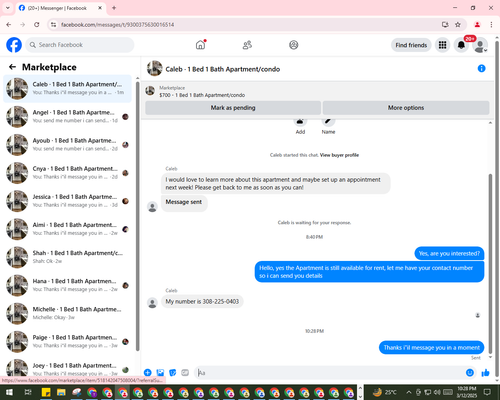Click Mark as pending button
The image size is (500, 400).
tap(233, 108)
